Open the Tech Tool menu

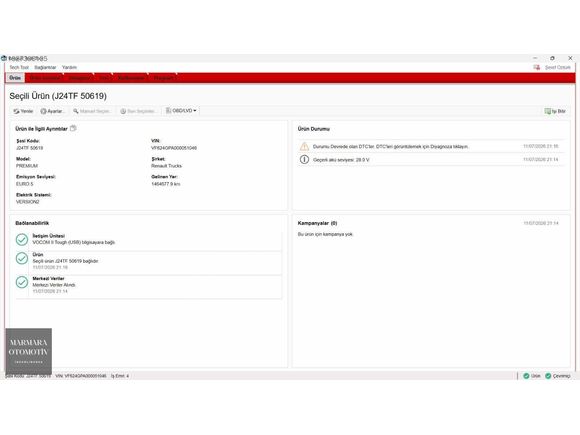point(19,67)
